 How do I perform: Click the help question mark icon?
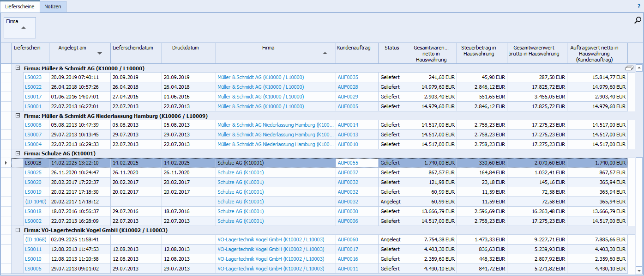coord(638,6)
